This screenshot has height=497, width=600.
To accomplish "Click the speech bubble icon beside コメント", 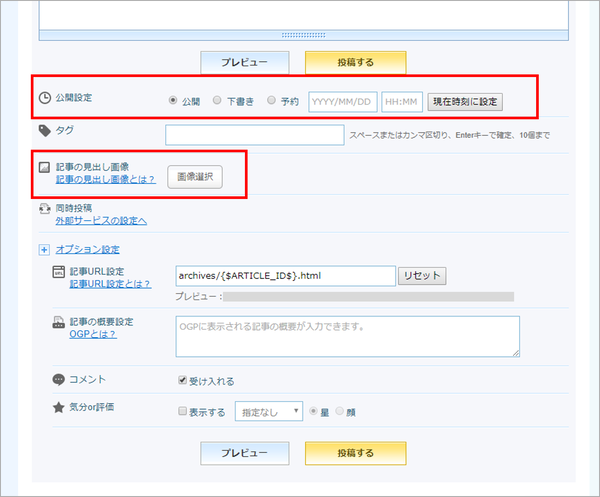I will click(58, 380).
